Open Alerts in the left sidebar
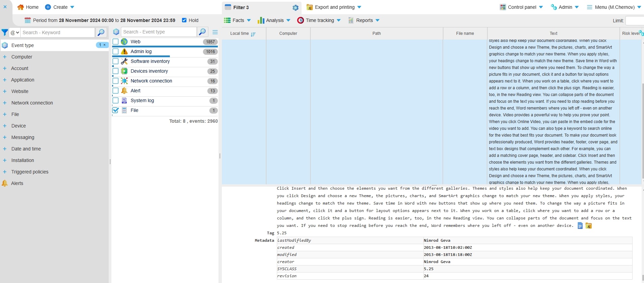The width and height of the screenshot is (644, 283). 17,183
